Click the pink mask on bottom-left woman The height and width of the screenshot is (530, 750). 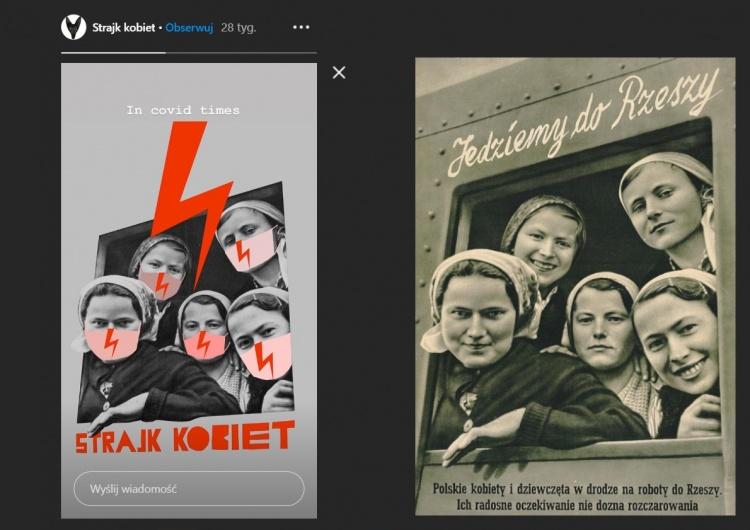113,343
